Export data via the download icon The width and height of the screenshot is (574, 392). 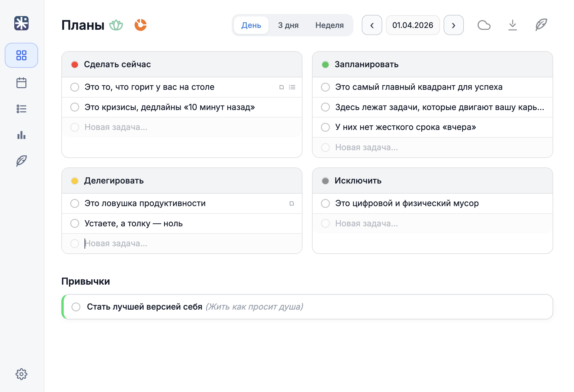(513, 25)
